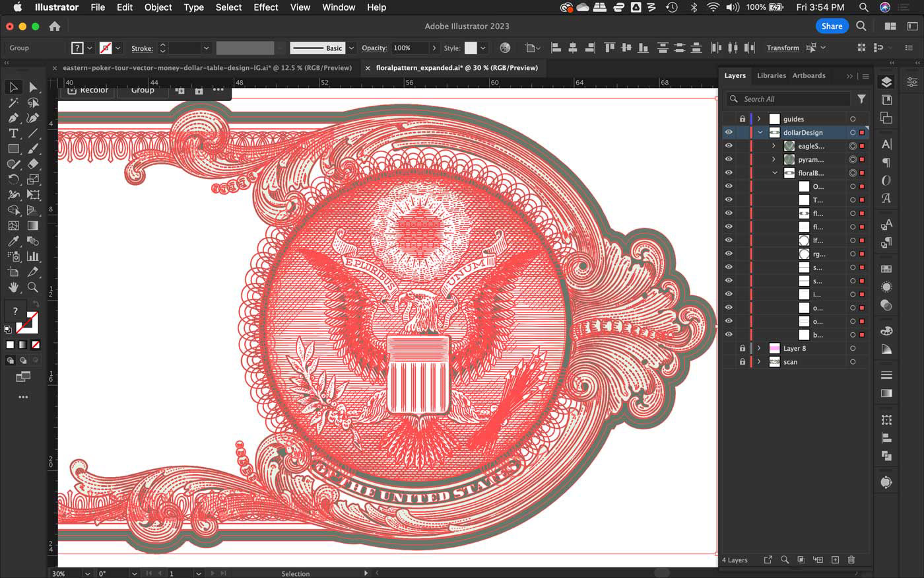Select the Line Segment tool

pos(33,133)
